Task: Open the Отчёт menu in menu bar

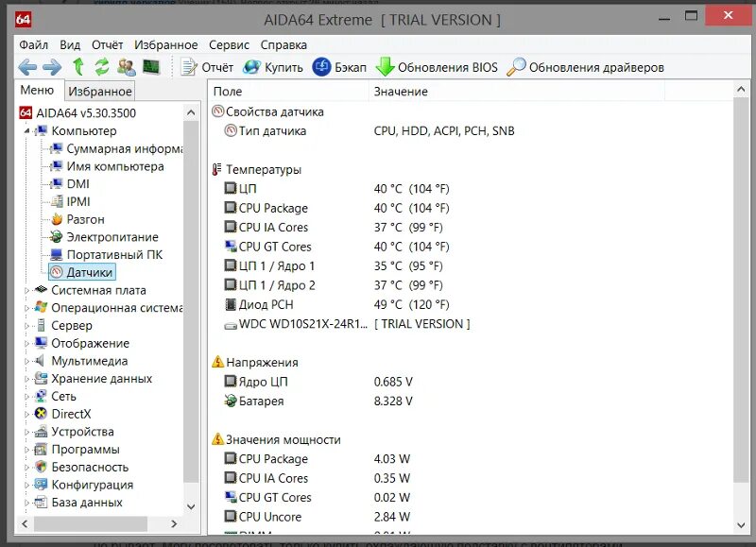Action: pyautogui.click(x=107, y=44)
